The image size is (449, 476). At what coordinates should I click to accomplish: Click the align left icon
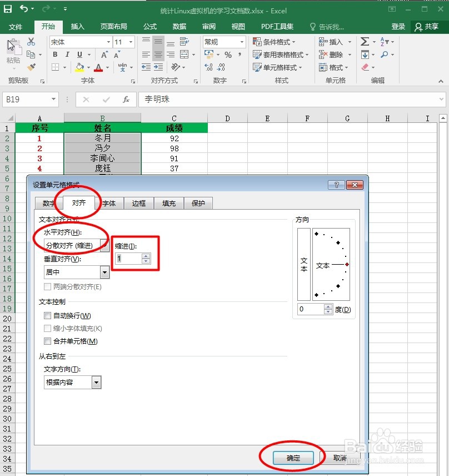tap(146, 54)
